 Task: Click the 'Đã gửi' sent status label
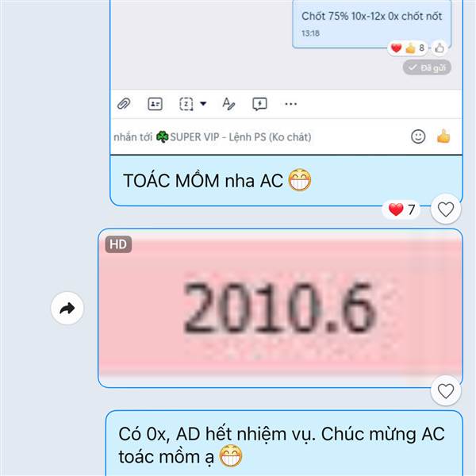[427, 67]
